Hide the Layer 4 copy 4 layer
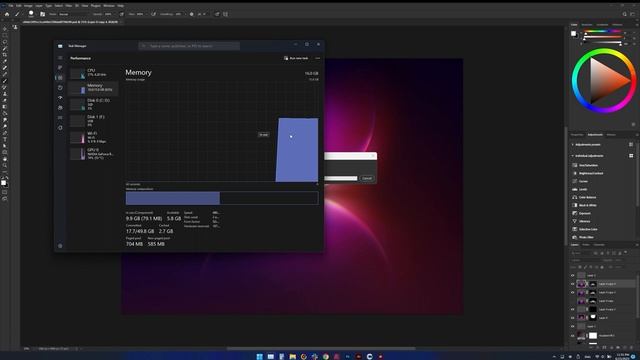The image size is (640, 360). 572,284
